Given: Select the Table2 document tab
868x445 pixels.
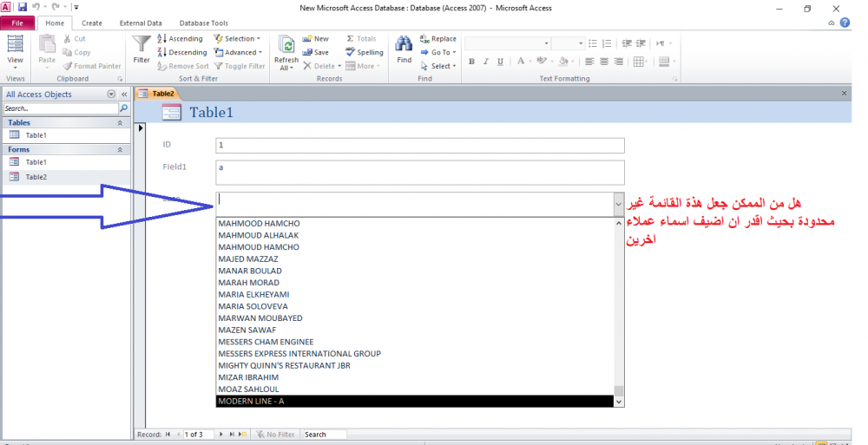Looking at the screenshot, I should 156,94.
